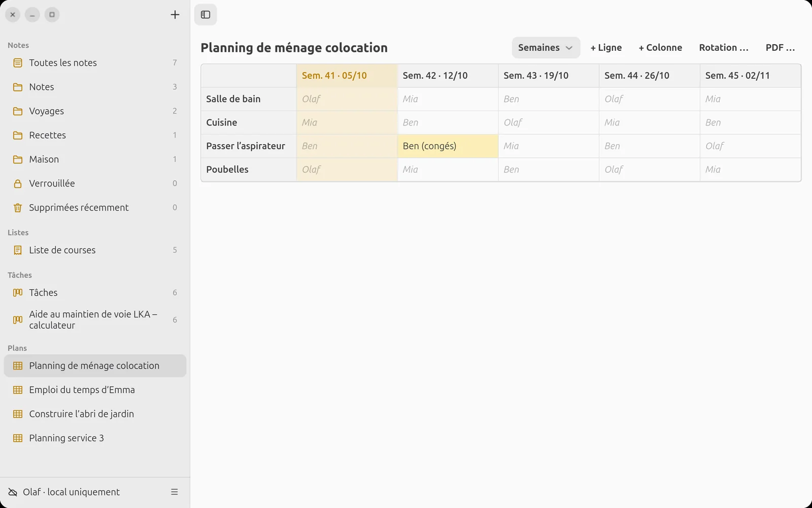Screen dimensions: 812x508
Task: Open the Rotation … dialog
Action: click(x=724, y=48)
